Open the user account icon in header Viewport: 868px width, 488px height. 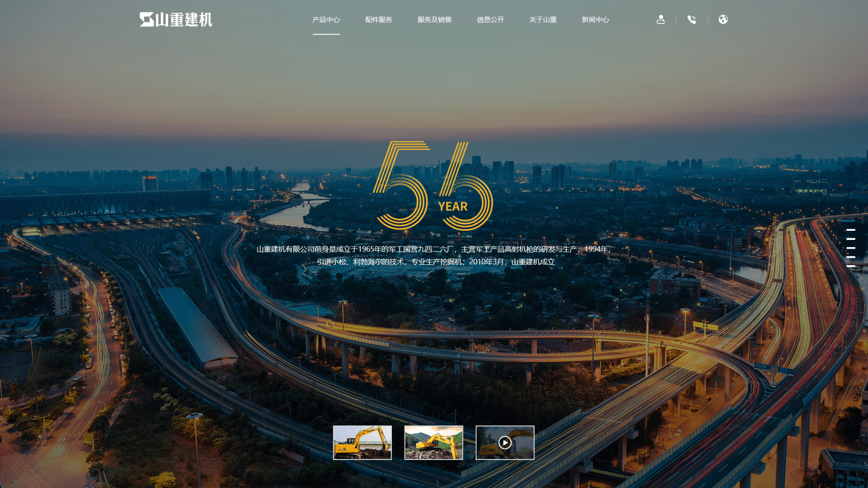(x=660, y=19)
